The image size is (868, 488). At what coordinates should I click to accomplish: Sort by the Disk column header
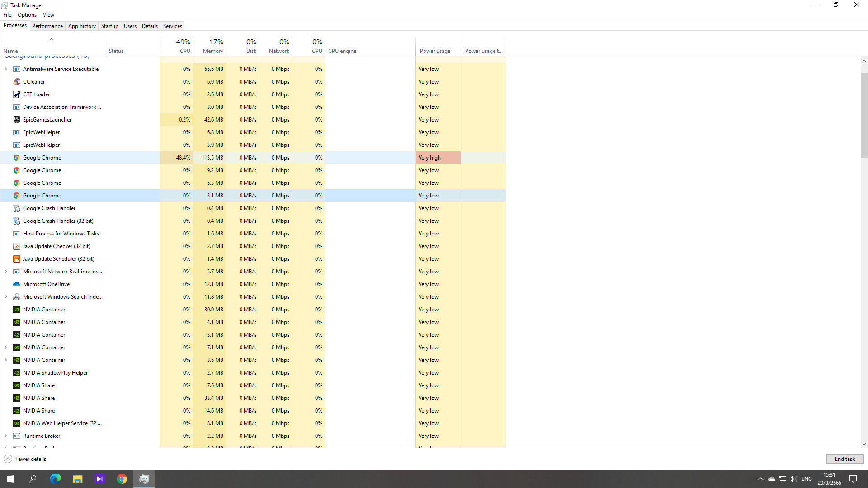[243, 47]
